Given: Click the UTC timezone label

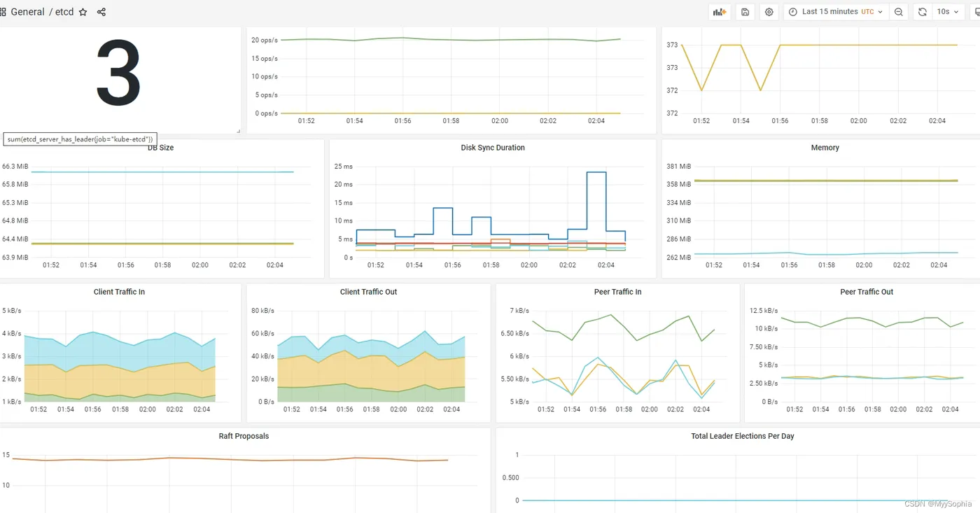Looking at the screenshot, I should pos(867,12).
